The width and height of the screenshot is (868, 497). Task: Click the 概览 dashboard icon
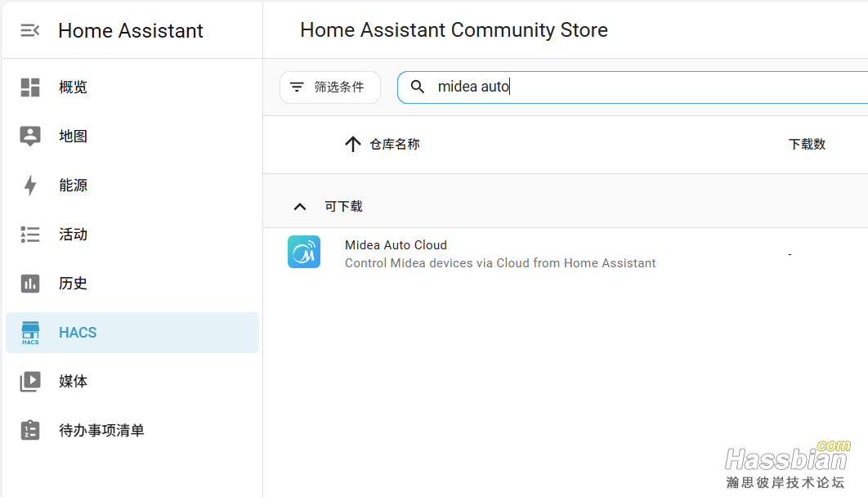[x=30, y=87]
